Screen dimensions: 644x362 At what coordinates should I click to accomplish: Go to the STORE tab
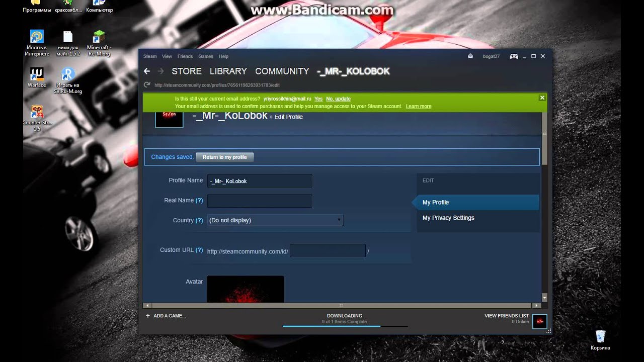pos(187,71)
